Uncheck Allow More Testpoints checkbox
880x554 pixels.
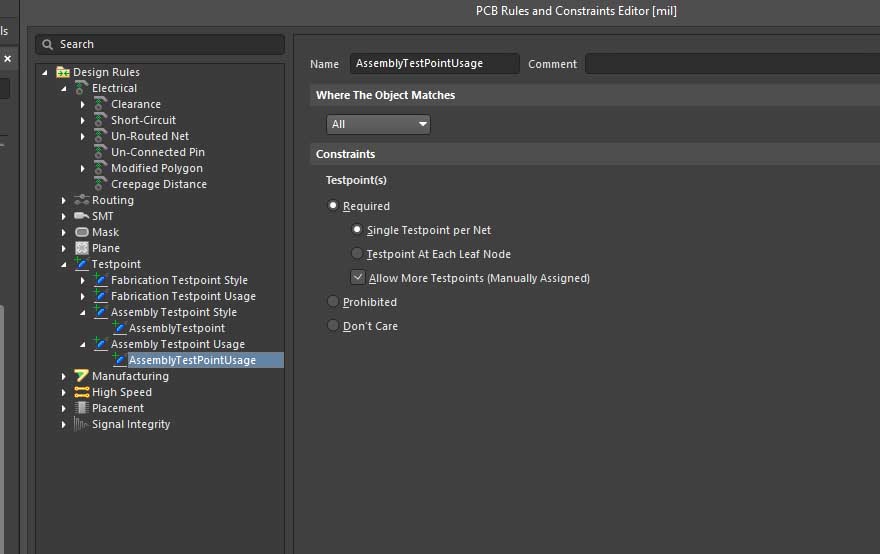[x=357, y=278]
